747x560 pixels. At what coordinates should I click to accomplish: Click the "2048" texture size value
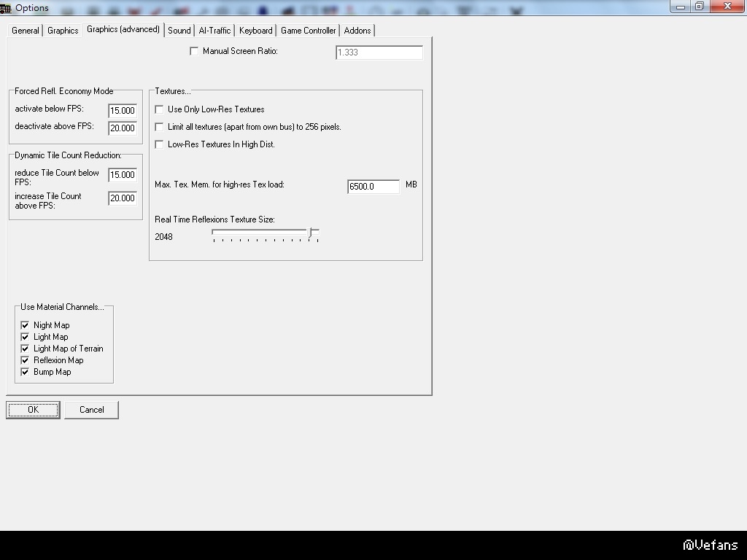click(163, 237)
